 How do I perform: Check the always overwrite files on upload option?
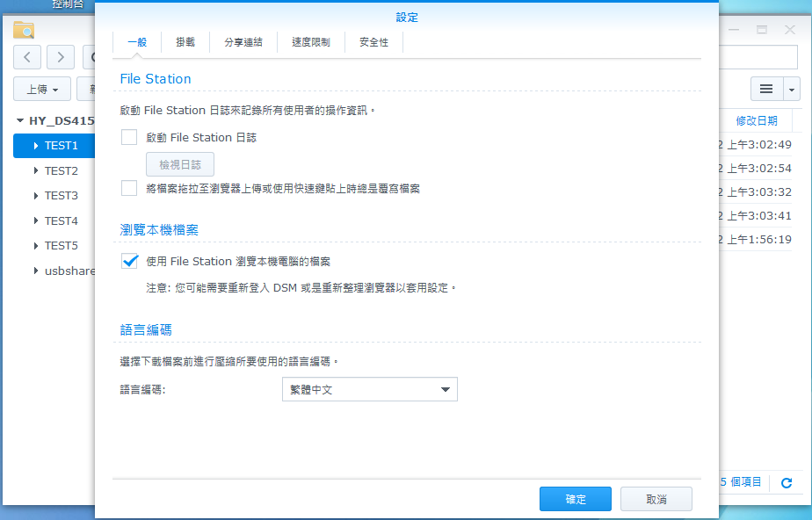click(x=129, y=188)
